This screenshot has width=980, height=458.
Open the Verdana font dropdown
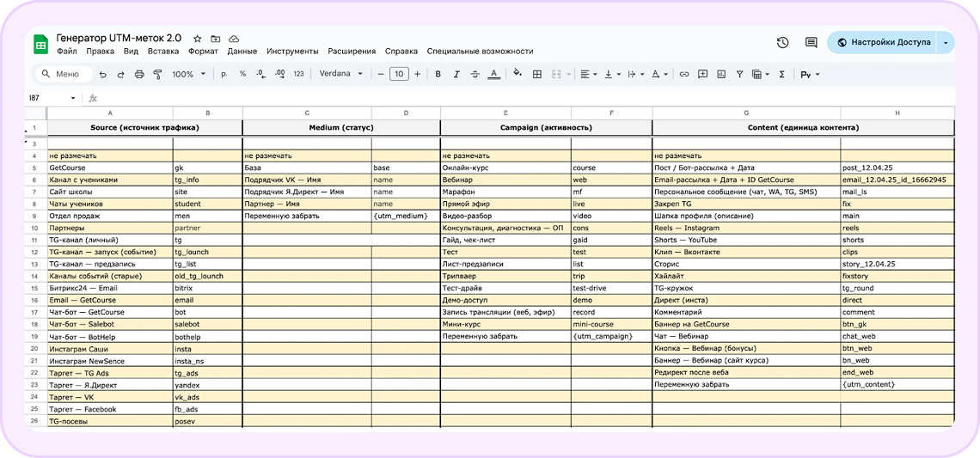click(341, 75)
